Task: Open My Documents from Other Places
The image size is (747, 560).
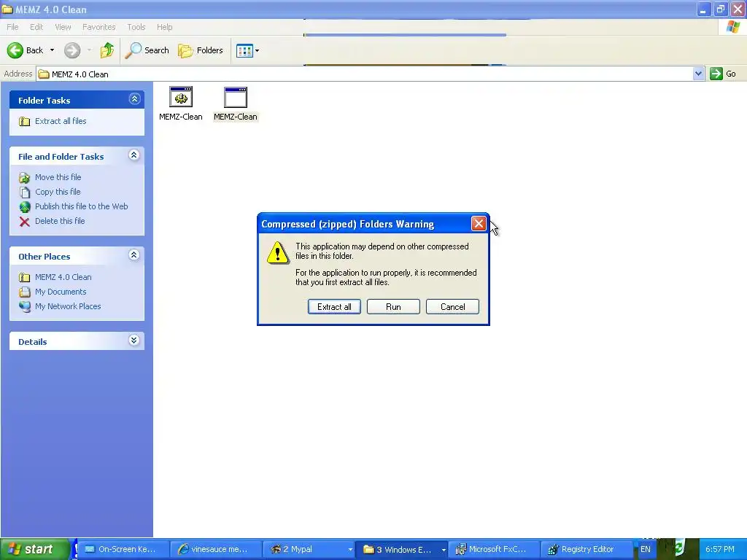Action: coord(61,292)
